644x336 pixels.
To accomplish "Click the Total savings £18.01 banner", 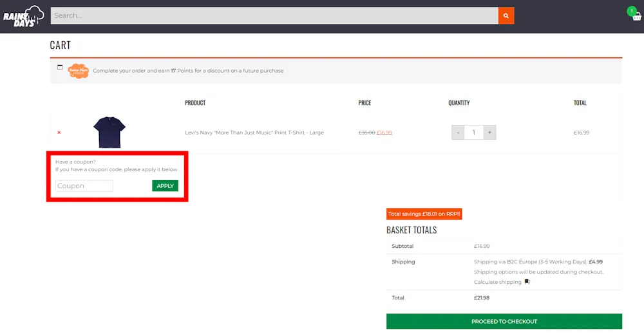I will (x=424, y=214).
